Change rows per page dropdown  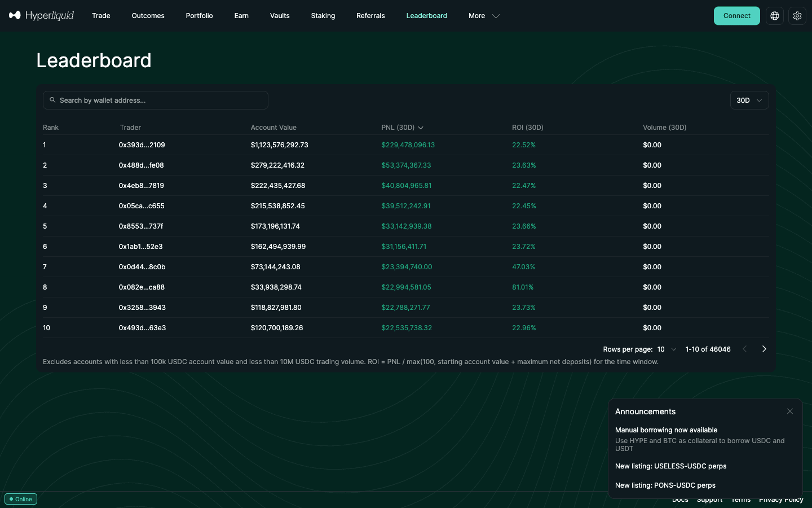click(x=667, y=349)
